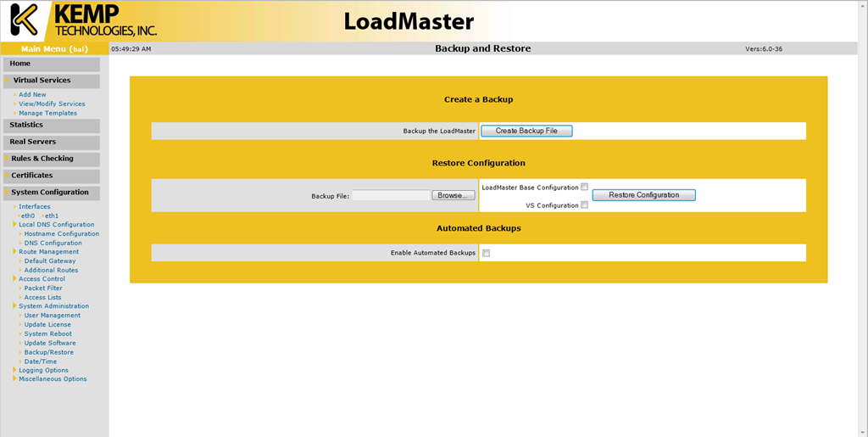Screen dimensions: 868x437
Task: Open the Real Servers menu
Action: pyautogui.click(x=52, y=143)
